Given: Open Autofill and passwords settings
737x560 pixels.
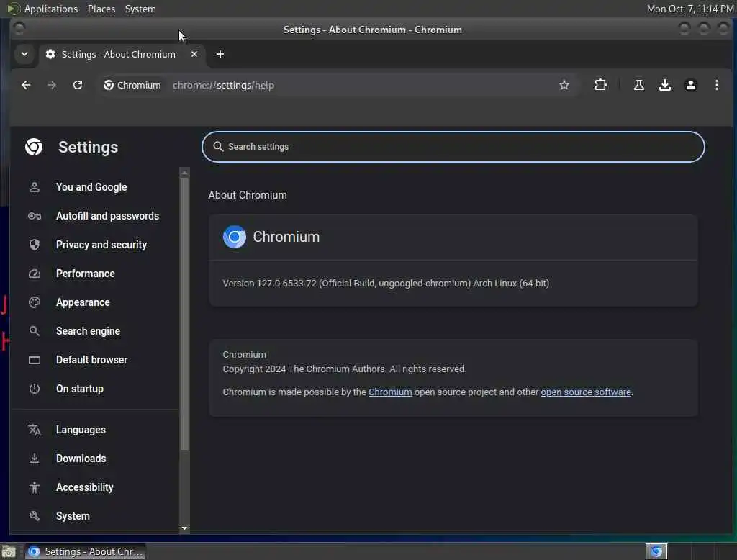Looking at the screenshot, I should point(107,216).
